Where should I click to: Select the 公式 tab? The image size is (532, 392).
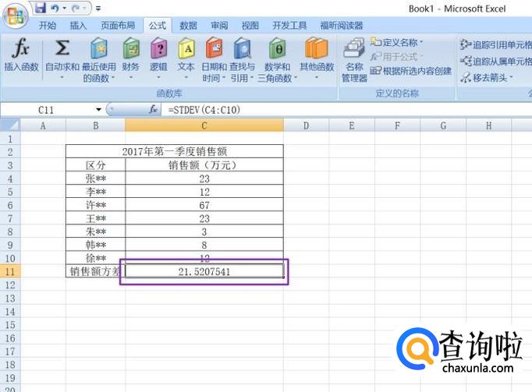(158, 26)
